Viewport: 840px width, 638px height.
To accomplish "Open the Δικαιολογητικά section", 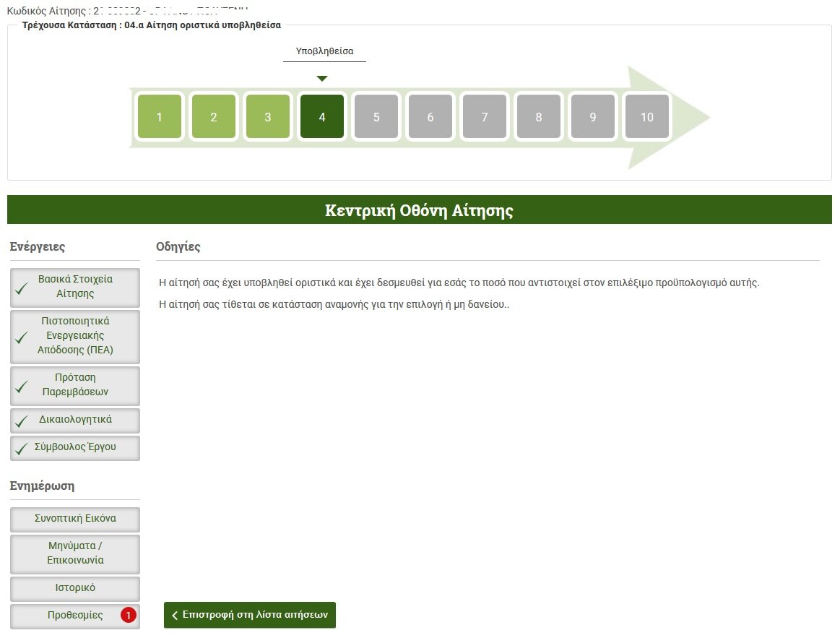I will 75,420.
